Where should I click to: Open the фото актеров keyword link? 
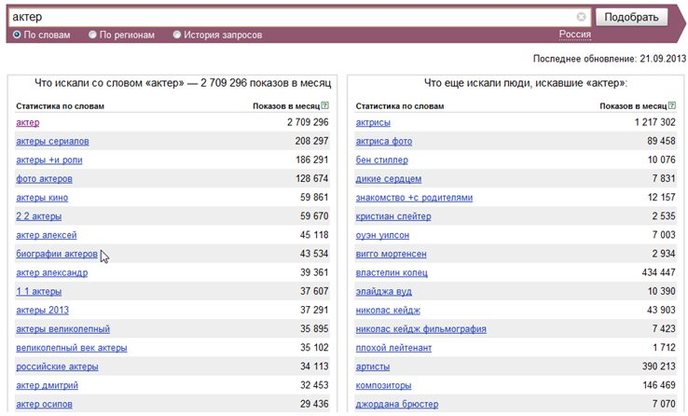pos(44,179)
